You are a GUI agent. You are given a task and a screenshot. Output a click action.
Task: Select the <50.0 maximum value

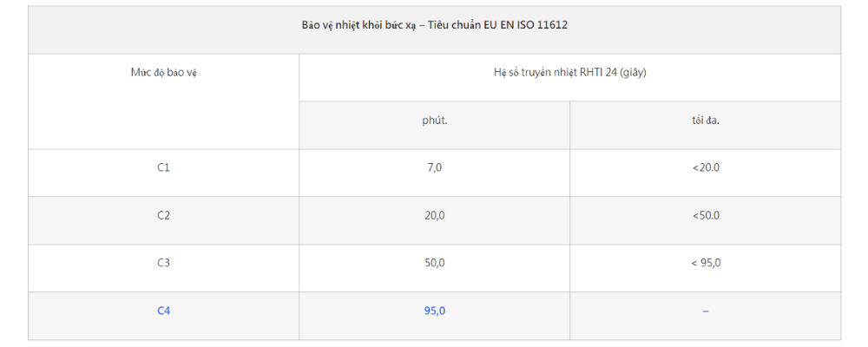[x=705, y=215]
